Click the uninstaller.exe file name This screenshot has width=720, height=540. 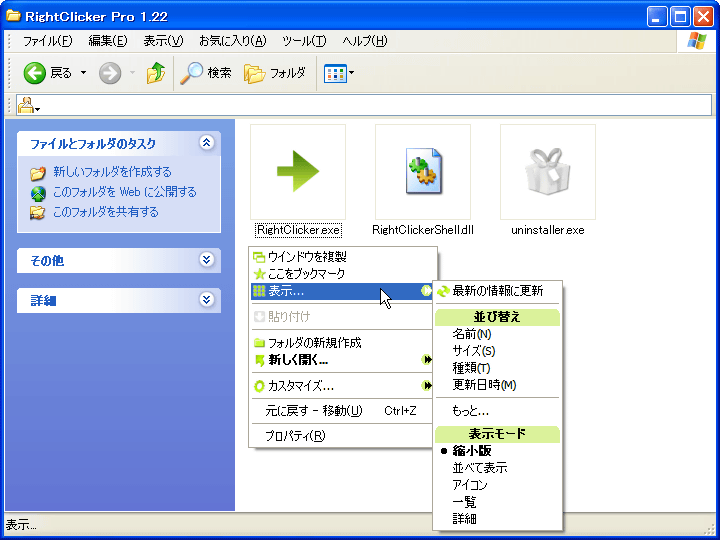(x=547, y=230)
